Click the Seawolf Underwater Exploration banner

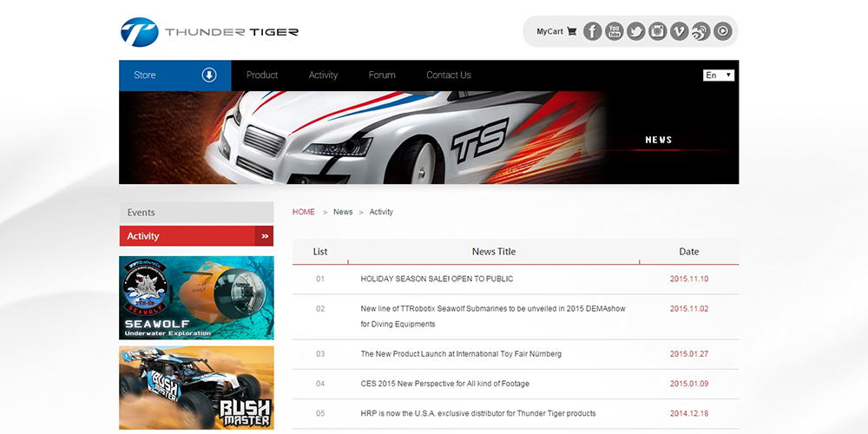click(196, 298)
